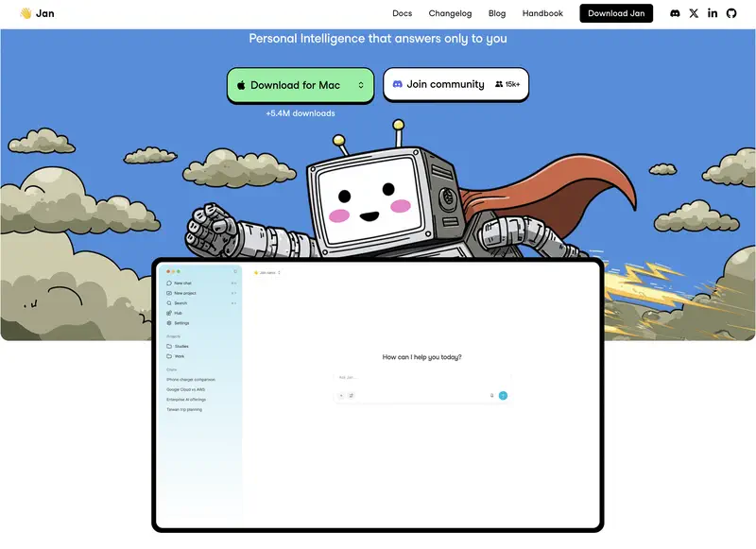Select the Taiwan trip planning chat
The width and height of the screenshot is (756, 549).
[x=184, y=409]
